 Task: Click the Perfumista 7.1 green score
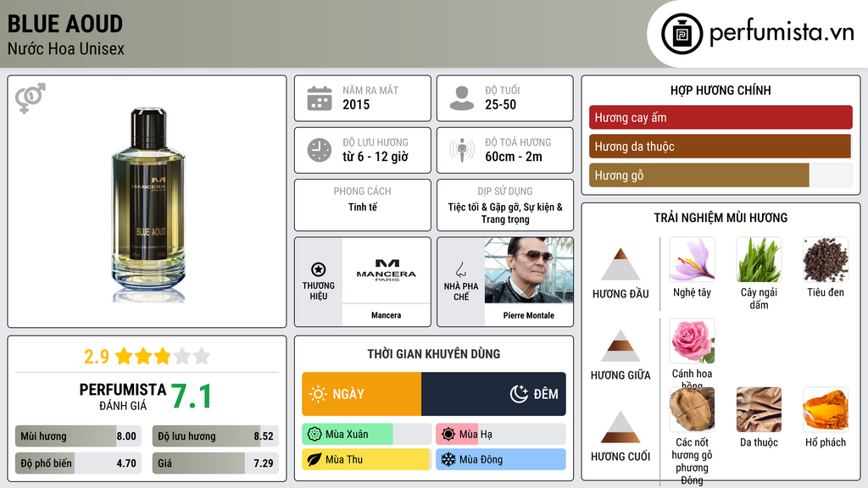192,396
